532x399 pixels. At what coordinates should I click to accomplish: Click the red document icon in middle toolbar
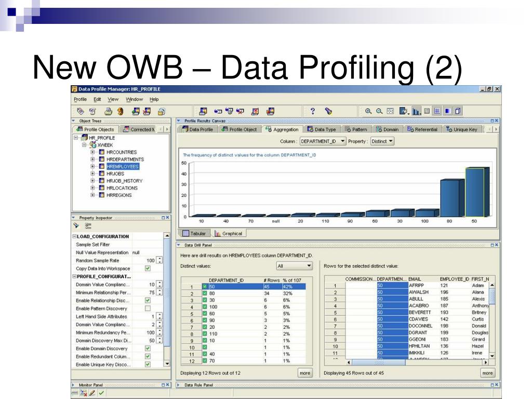[255, 111]
